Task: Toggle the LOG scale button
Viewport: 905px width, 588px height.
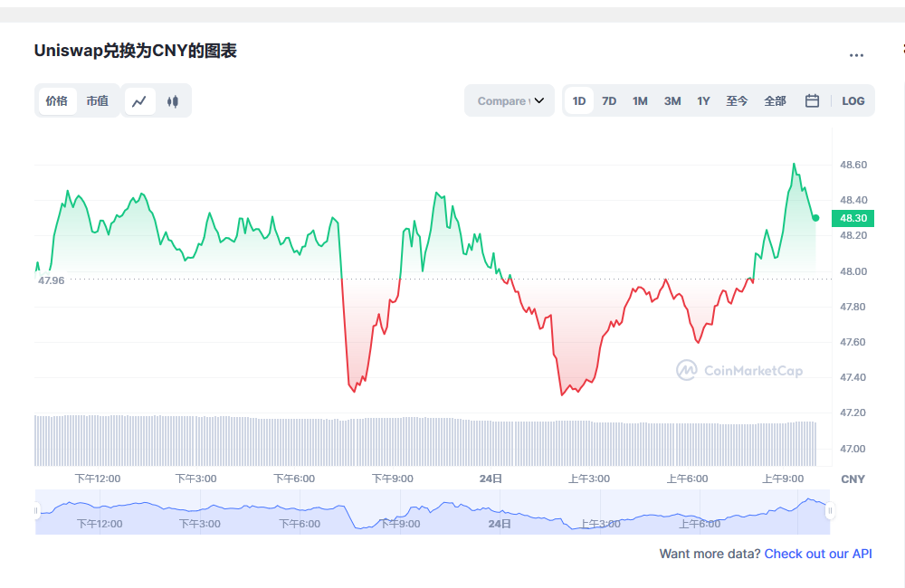Action: pos(853,101)
